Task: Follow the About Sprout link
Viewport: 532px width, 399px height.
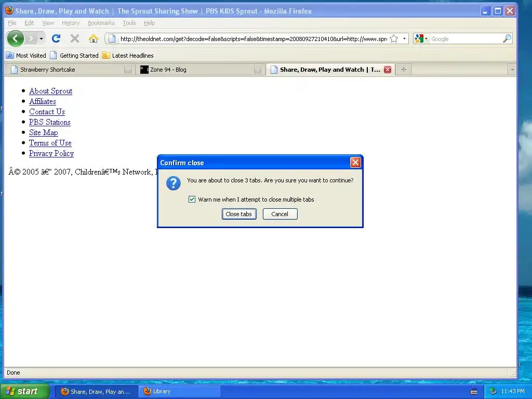Action: point(50,91)
